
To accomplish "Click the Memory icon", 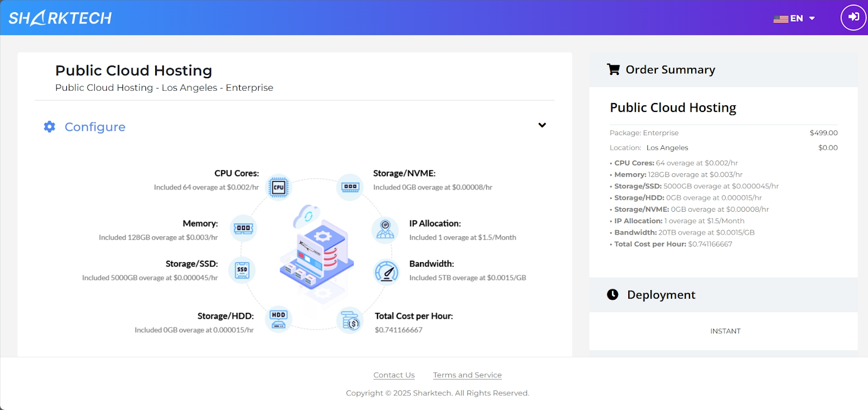I will point(244,228).
